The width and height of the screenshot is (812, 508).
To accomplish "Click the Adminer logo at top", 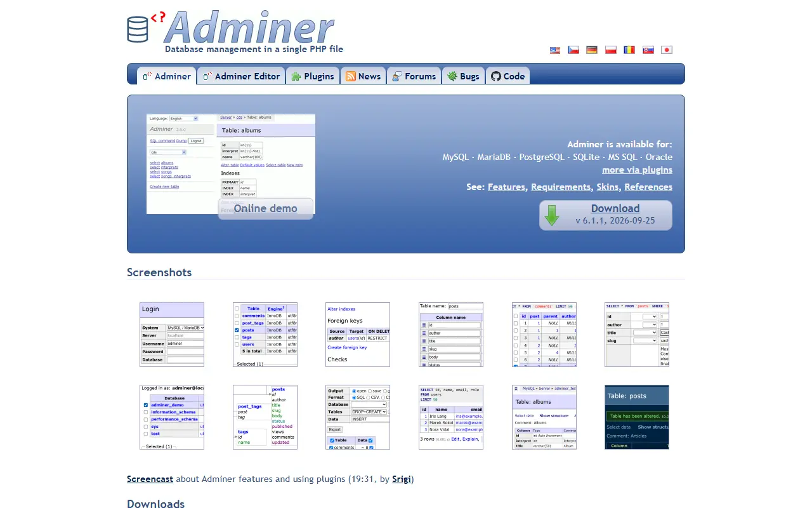I will [x=231, y=28].
